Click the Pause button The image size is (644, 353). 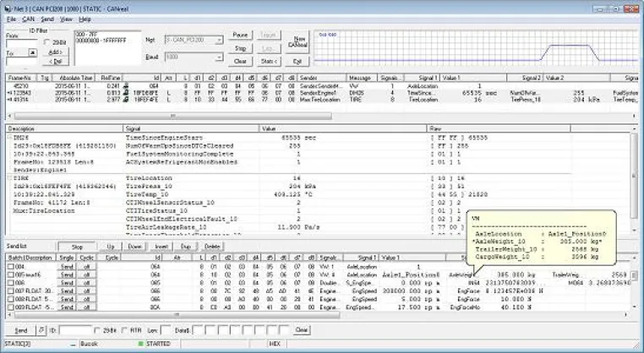(240, 35)
